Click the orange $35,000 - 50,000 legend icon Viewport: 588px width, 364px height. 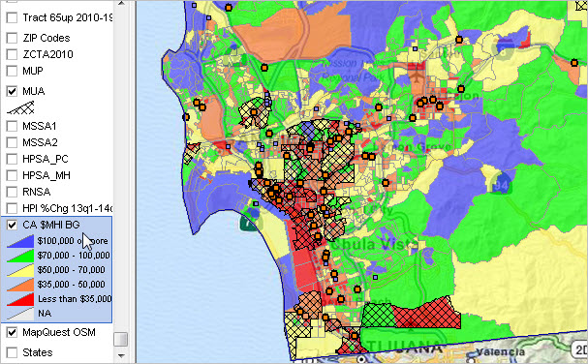(x=20, y=285)
